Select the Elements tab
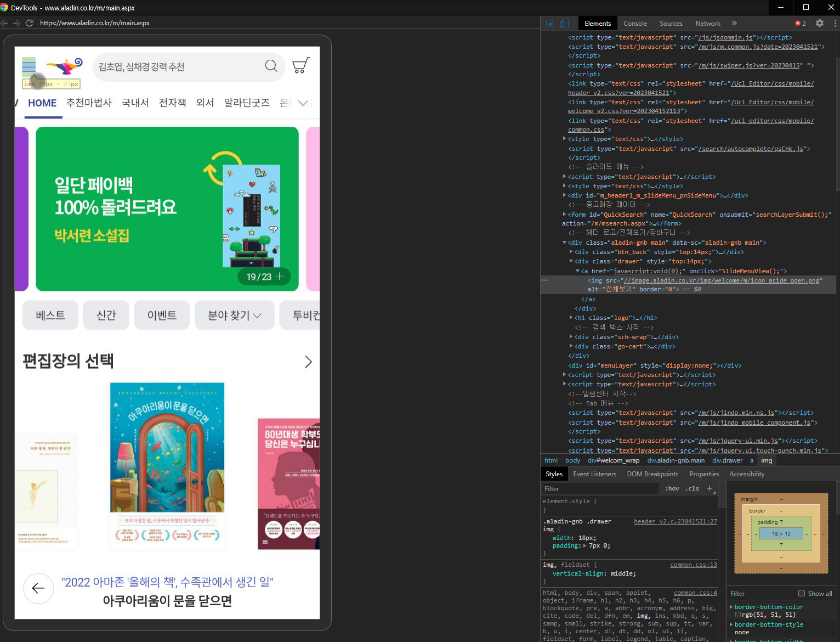This screenshot has height=642, width=840. [x=598, y=23]
